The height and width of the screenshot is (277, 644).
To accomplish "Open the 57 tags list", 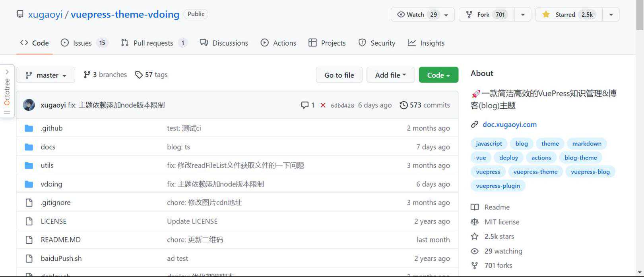I will tap(151, 75).
